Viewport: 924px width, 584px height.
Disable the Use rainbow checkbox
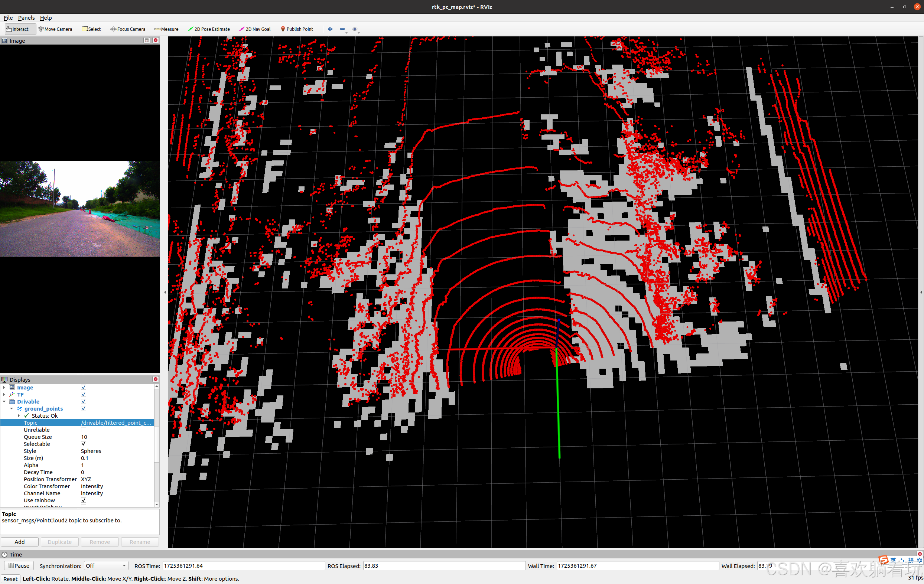84,500
